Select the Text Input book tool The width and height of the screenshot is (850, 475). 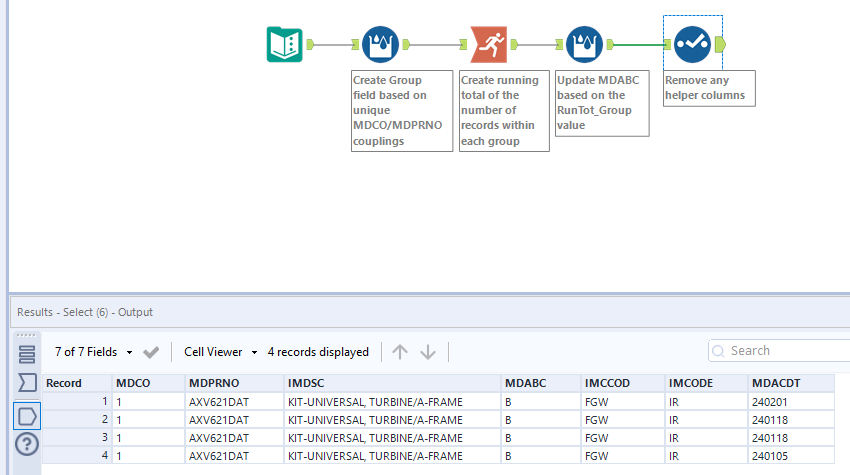click(x=285, y=44)
